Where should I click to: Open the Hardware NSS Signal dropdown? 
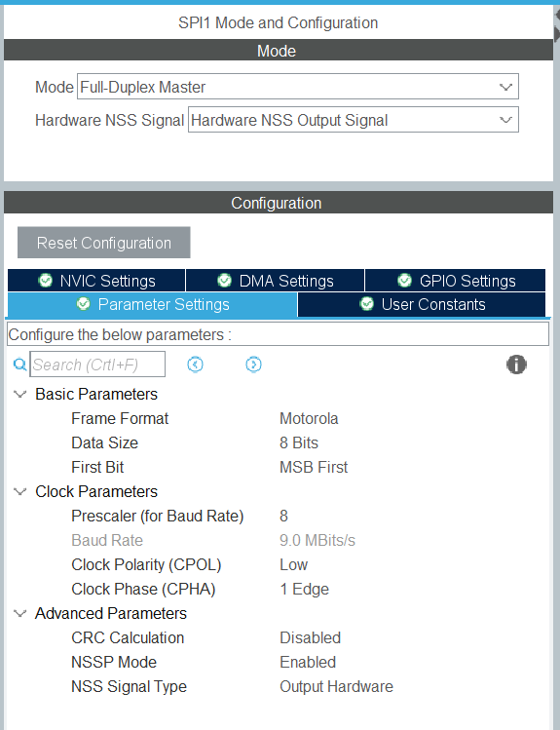[353, 120]
